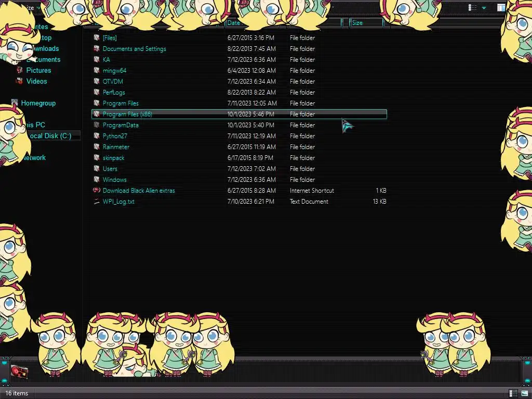Click the Homegroup icon in the sidebar
Viewport: 532px width, 399px height.
click(x=14, y=103)
